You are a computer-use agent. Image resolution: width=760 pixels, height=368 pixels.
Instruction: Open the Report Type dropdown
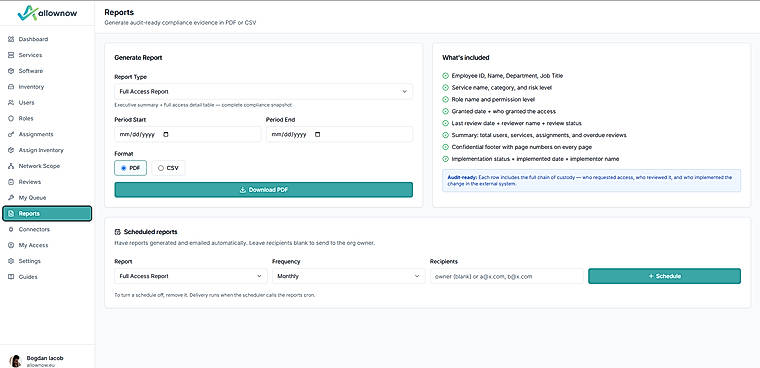click(263, 92)
